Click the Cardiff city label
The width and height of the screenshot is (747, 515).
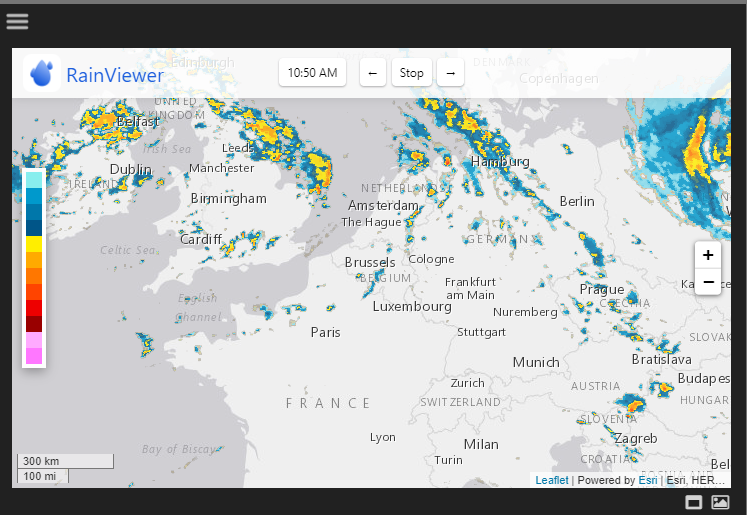tap(201, 239)
